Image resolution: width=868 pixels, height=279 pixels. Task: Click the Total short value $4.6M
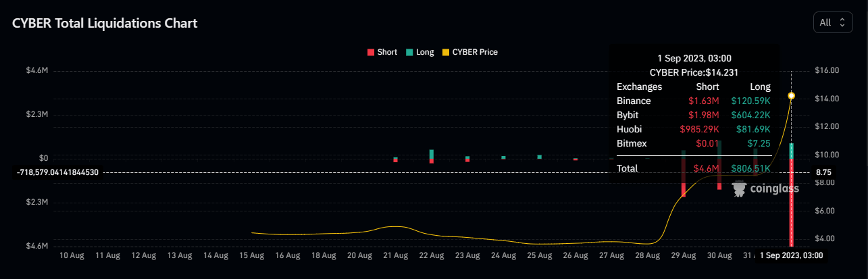pyautogui.click(x=707, y=168)
